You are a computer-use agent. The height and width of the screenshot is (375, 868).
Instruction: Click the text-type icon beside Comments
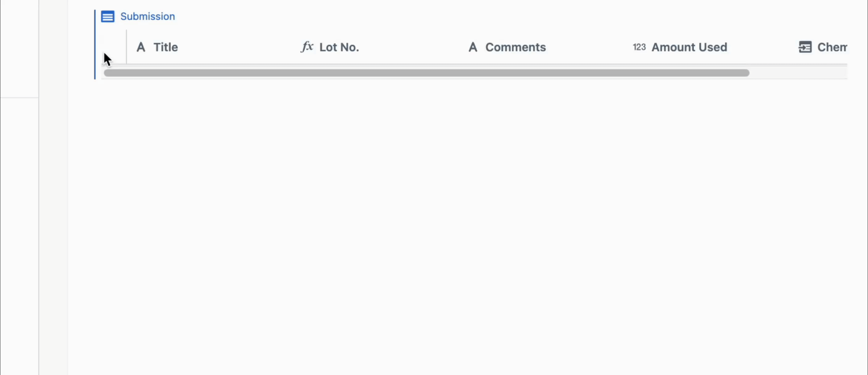click(x=473, y=47)
